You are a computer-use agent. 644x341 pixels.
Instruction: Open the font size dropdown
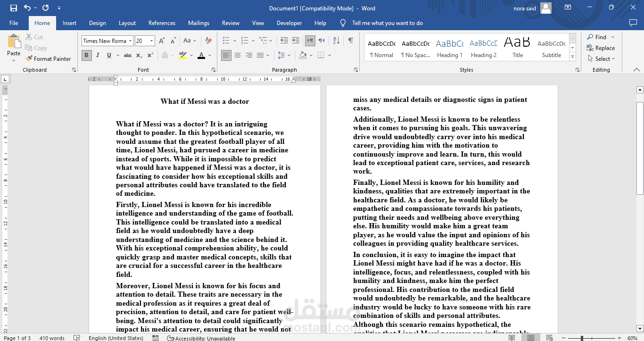(151, 41)
